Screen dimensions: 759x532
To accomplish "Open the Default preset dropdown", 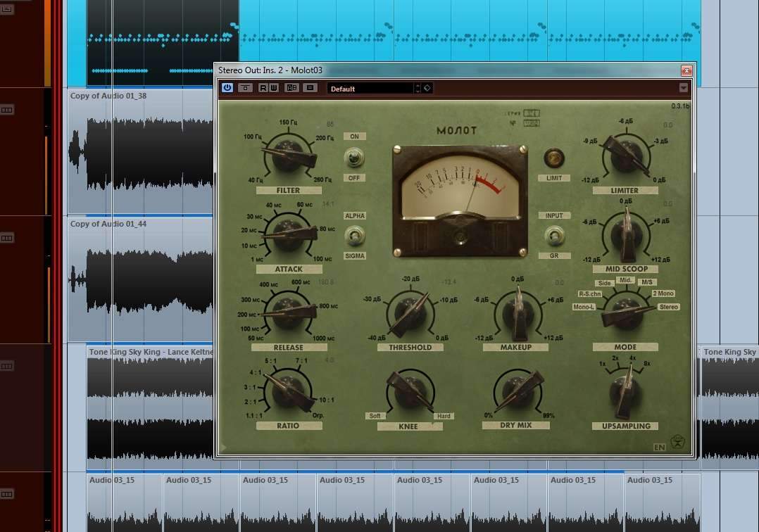I will [x=371, y=89].
